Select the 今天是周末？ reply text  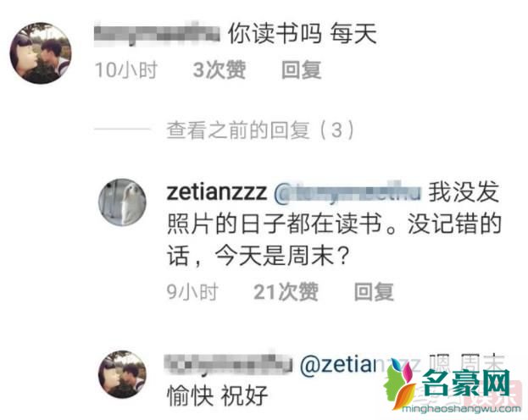282,255
